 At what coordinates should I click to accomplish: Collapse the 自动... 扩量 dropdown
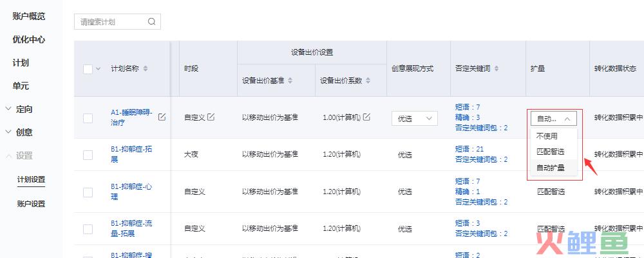pyautogui.click(x=554, y=119)
